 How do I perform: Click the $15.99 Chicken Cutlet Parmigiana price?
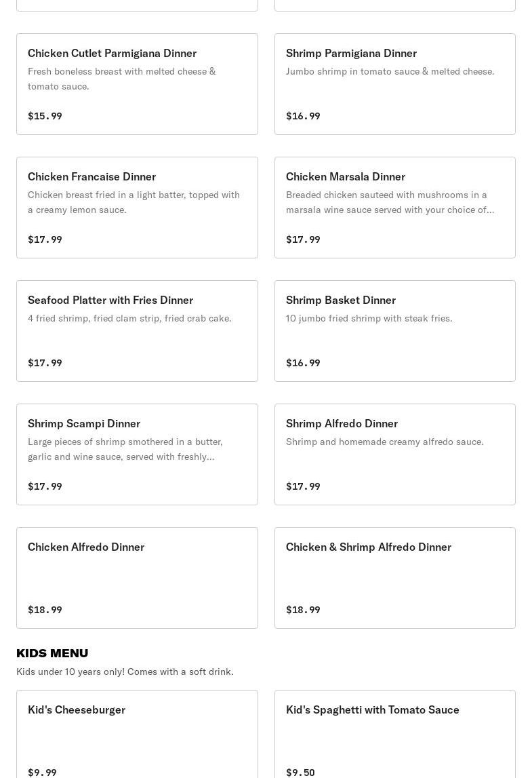coord(45,116)
